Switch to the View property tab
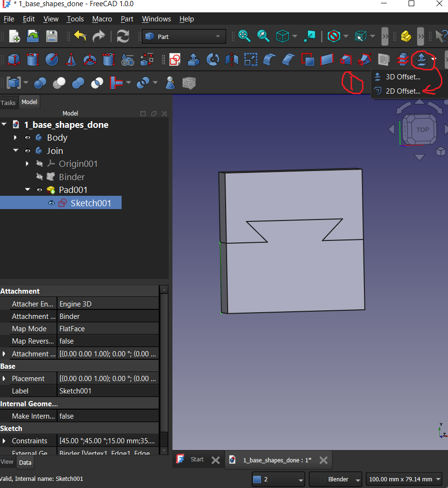Viewport: 448px width, 488px height. point(7,462)
